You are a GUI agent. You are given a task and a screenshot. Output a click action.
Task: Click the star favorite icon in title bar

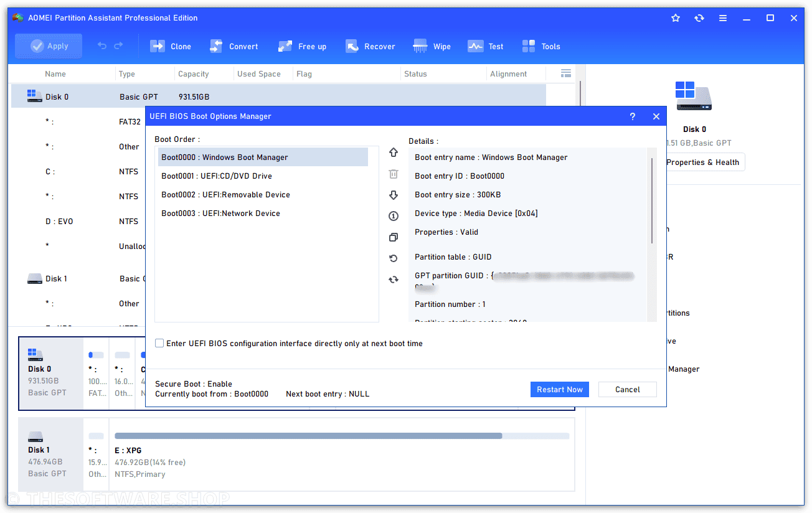(x=676, y=18)
